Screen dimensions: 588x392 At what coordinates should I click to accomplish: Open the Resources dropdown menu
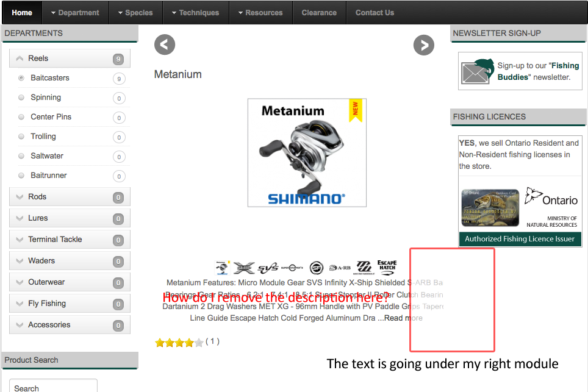click(260, 13)
